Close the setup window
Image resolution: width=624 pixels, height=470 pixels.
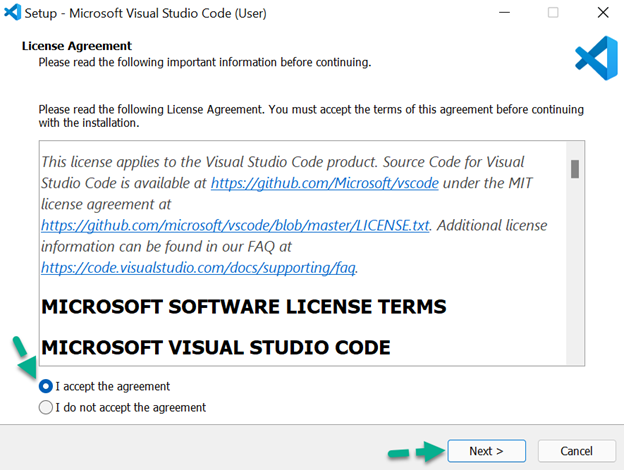tap(603, 13)
